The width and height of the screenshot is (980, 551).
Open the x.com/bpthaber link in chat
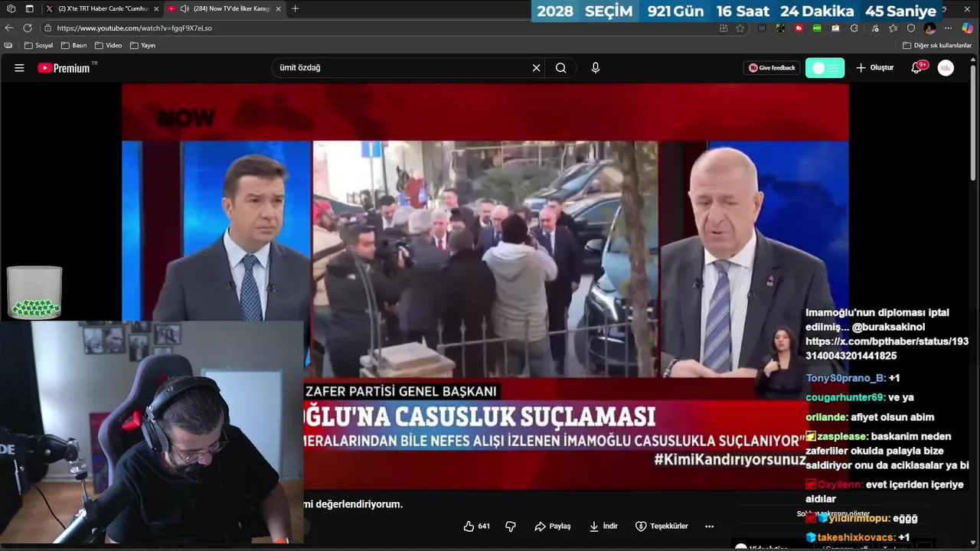(887, 348)
